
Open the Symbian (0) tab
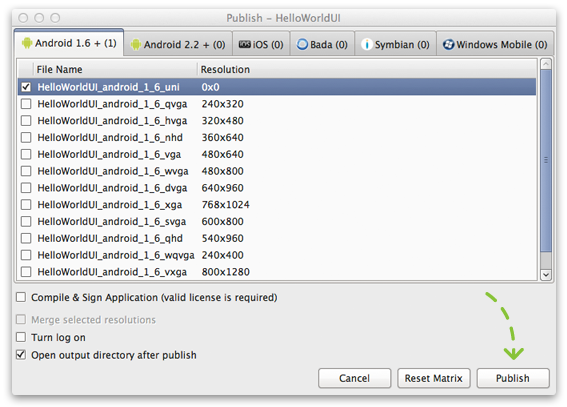[395, 44]
